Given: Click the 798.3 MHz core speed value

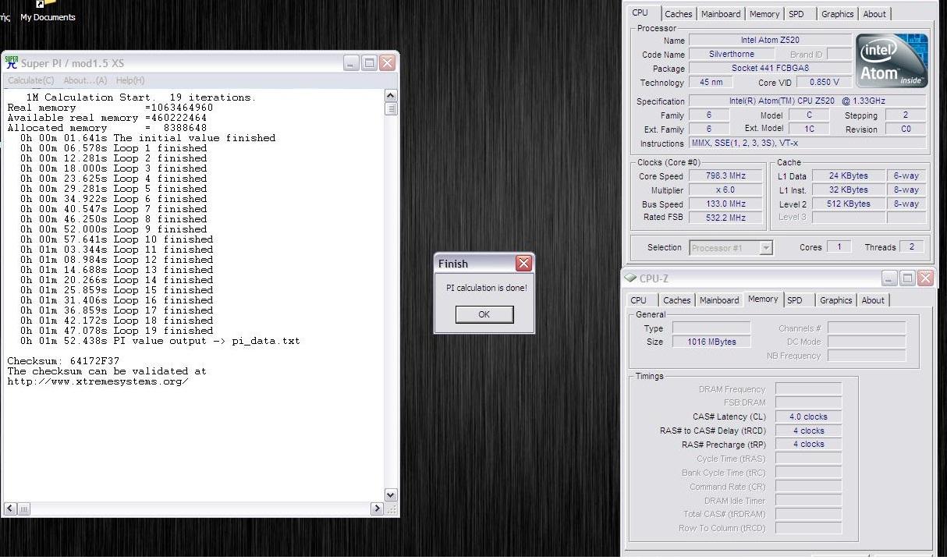Looking at the screenshot, I should pyautogui.click(x=725, y=175).
